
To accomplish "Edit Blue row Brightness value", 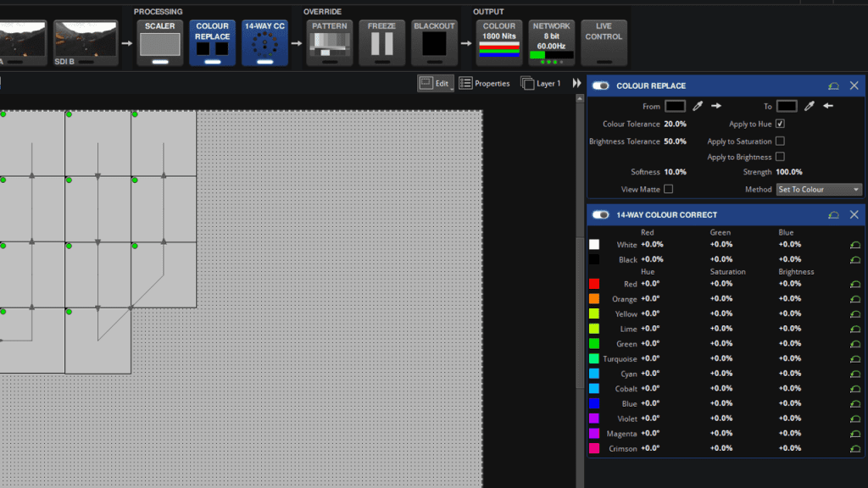I will (790, 403).
